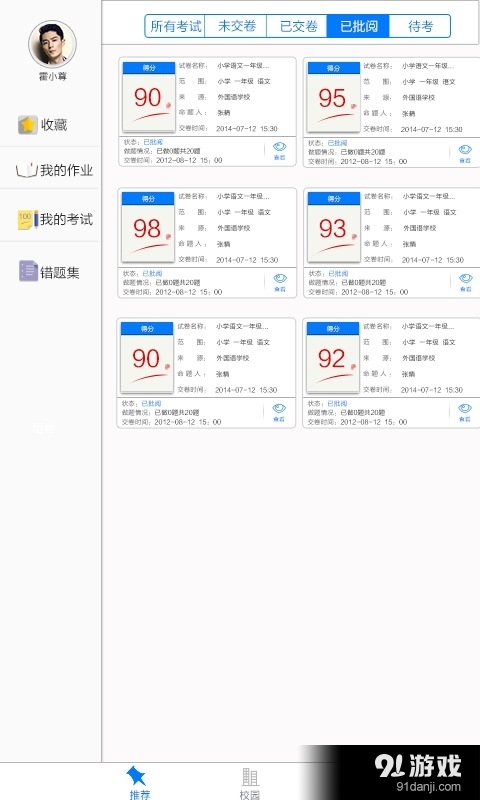Click 已批阅 status in the 93 card
The image size is (480, 800).
point(338,274)
